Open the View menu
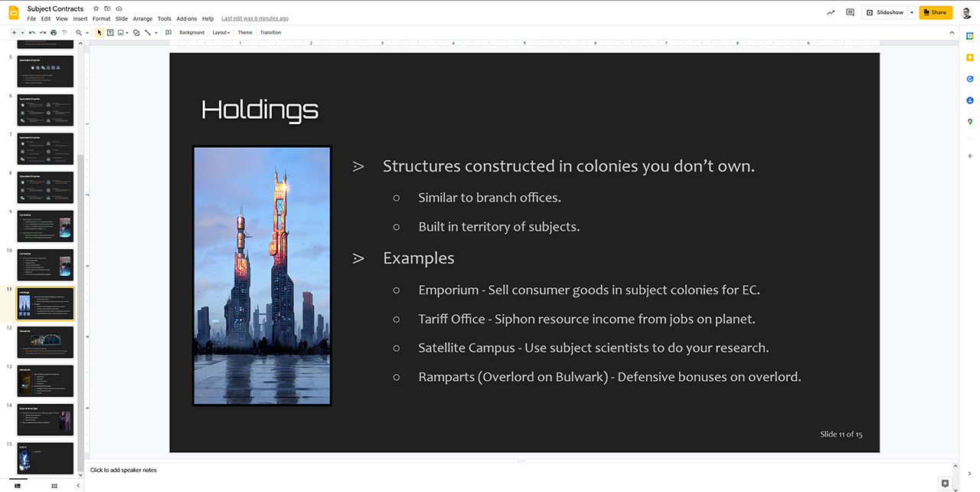 pyautogui.click(x=62, y=18)
